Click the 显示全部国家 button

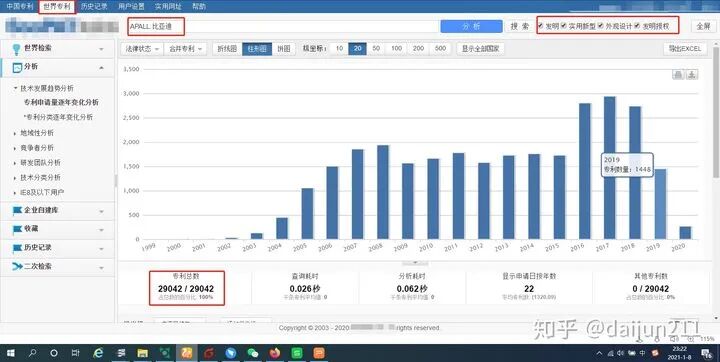pos(480,49)
